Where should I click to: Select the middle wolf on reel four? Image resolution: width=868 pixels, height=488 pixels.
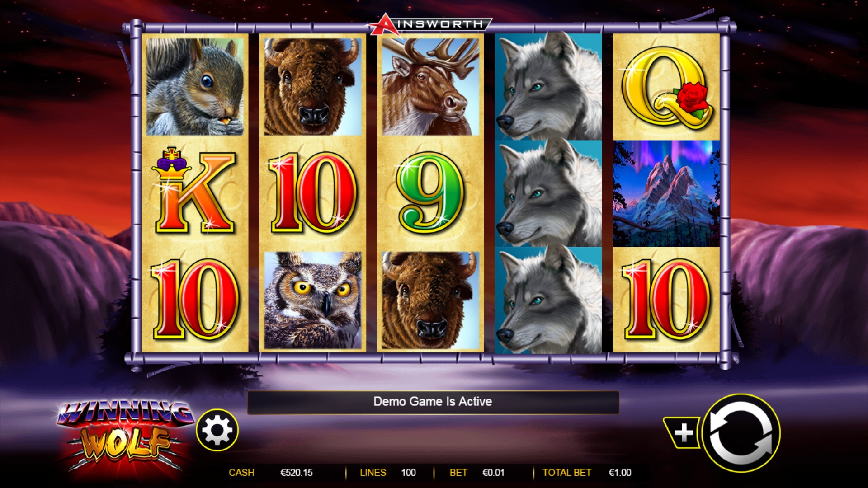[x=548, y=193]
